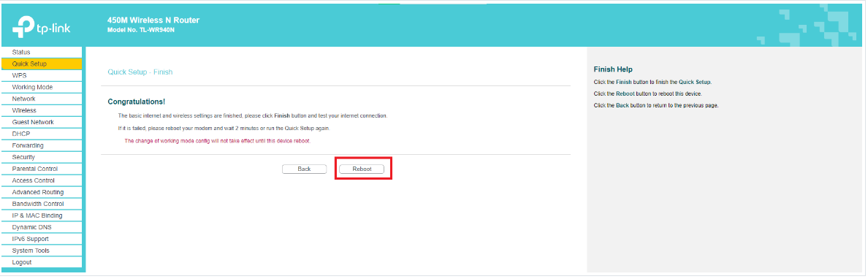Click the Quick Setup - Finish heading
Image resolution: width=868 pixels, height=279 pixels.
140,72
